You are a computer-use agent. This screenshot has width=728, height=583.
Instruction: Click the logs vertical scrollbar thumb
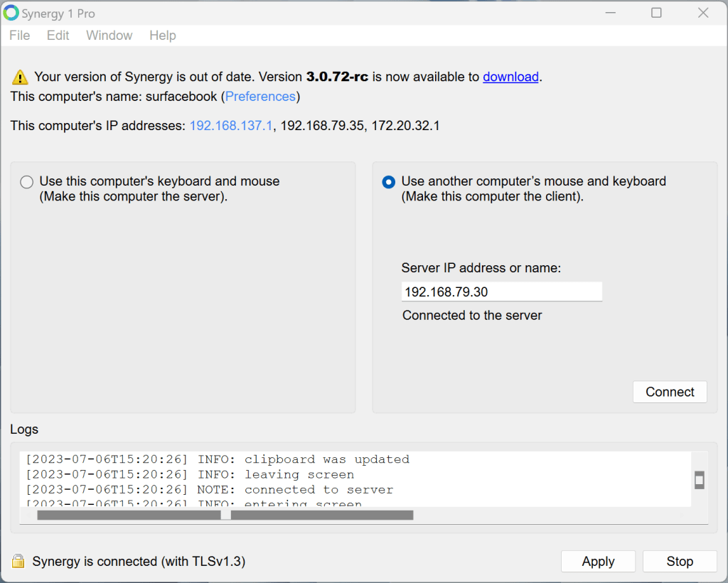click(x=700, y=480)
